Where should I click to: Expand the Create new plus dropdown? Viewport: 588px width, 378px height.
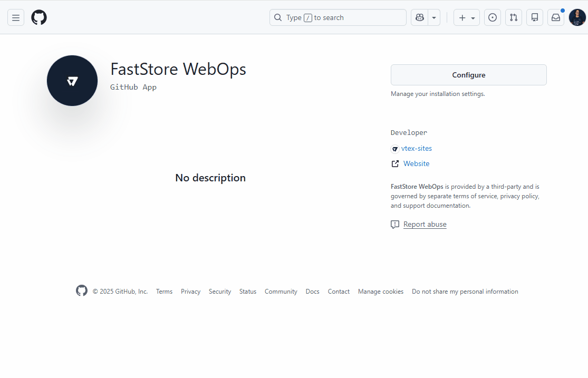pos(467,17)
